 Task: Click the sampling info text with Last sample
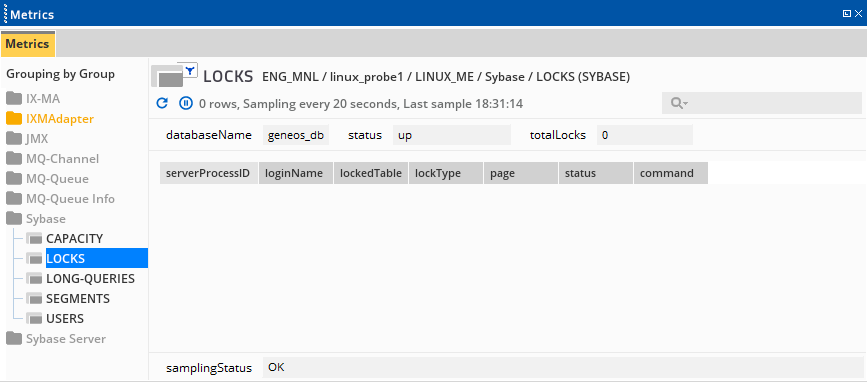361,103
